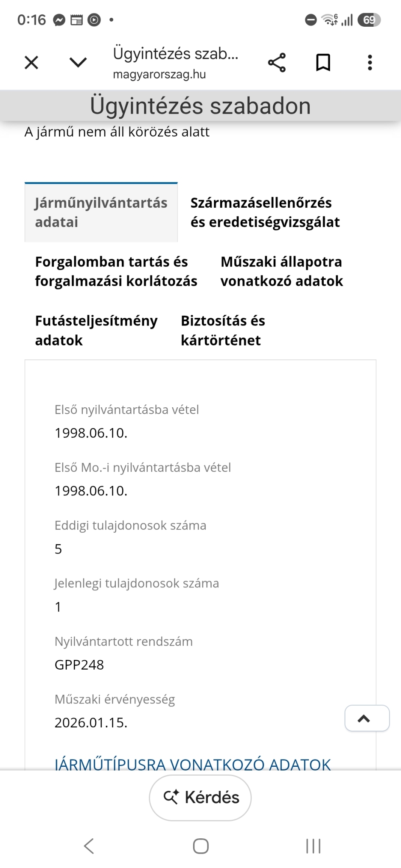The width and height of the screenshot is (401, 868).
Task: Tap the Ügyintézés szabadon page header
Action: point(200,106)
